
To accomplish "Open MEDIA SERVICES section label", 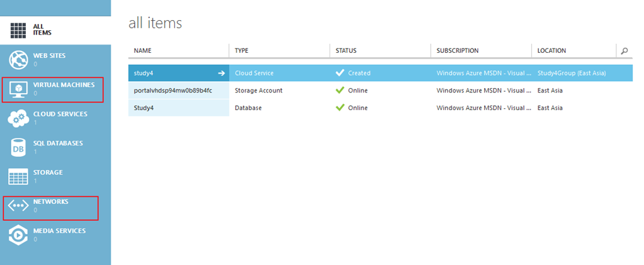I will [60, 230].
